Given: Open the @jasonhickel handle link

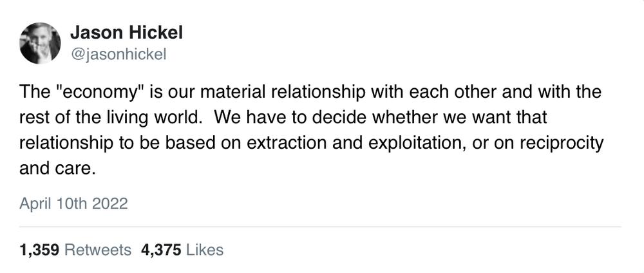Looking at the screenshot, I should click(118, 55).
